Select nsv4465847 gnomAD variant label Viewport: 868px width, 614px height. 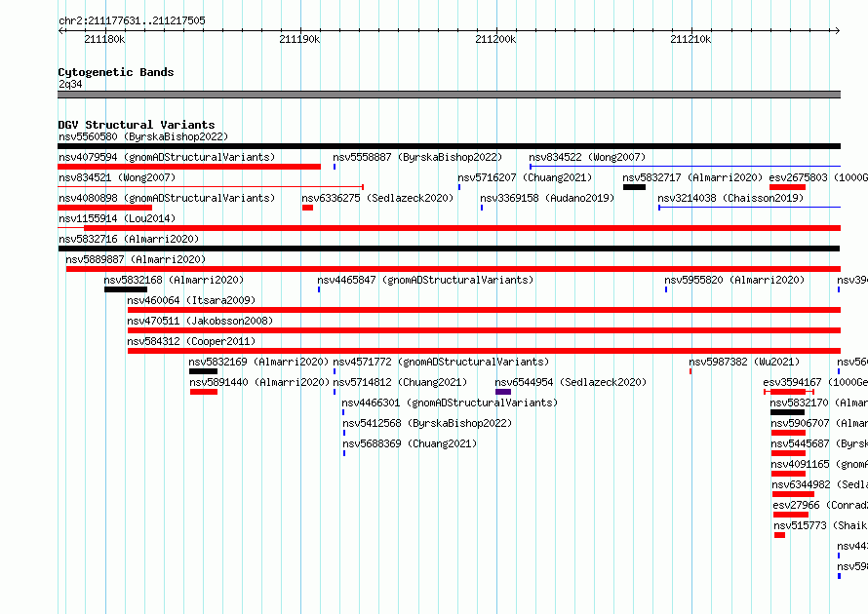[425, 280]
